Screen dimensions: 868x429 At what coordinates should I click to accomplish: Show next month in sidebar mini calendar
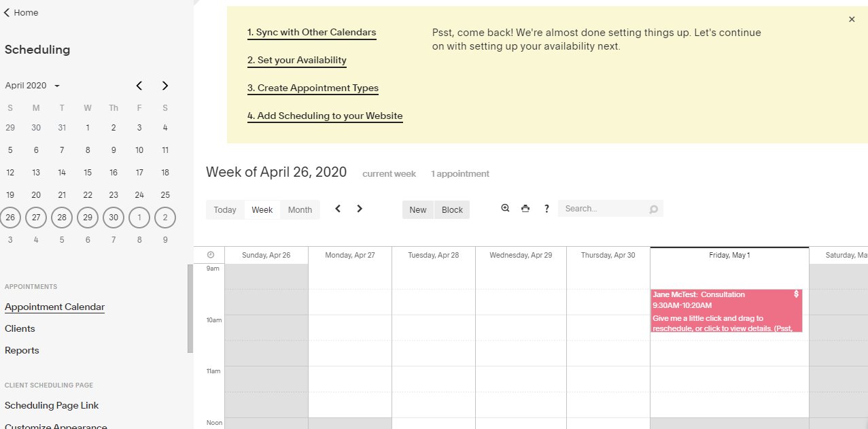click(x=164, y=86)
